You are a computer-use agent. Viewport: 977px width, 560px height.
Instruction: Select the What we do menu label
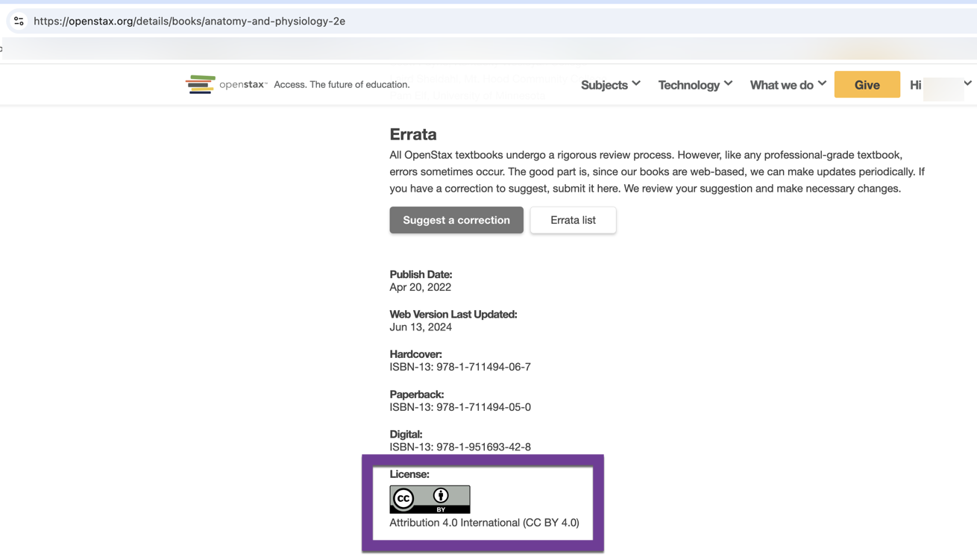pyautogui.click(x=781, y=85)
